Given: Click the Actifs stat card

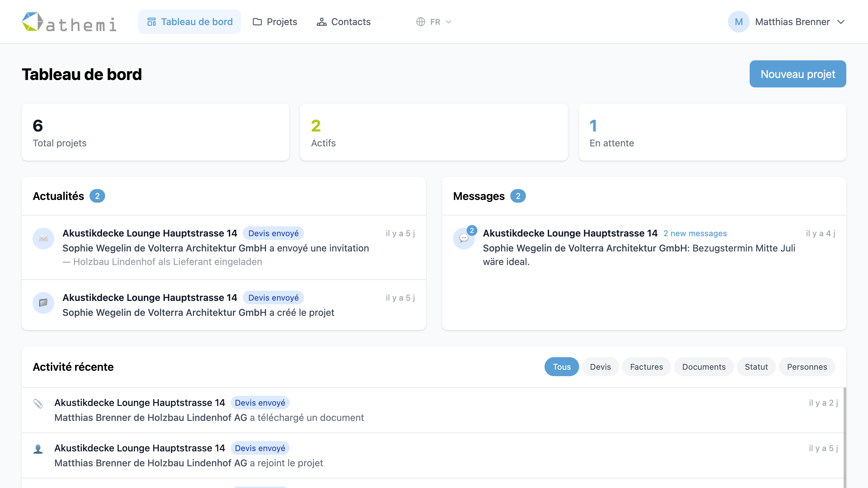Looking at the screenshot, I should pos(434,132).
